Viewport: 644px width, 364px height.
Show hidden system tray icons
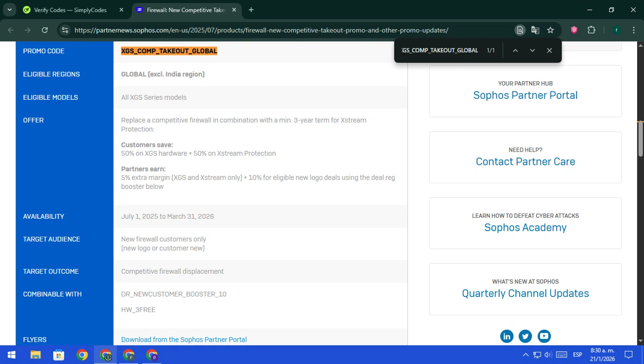[x=526, y=355]
